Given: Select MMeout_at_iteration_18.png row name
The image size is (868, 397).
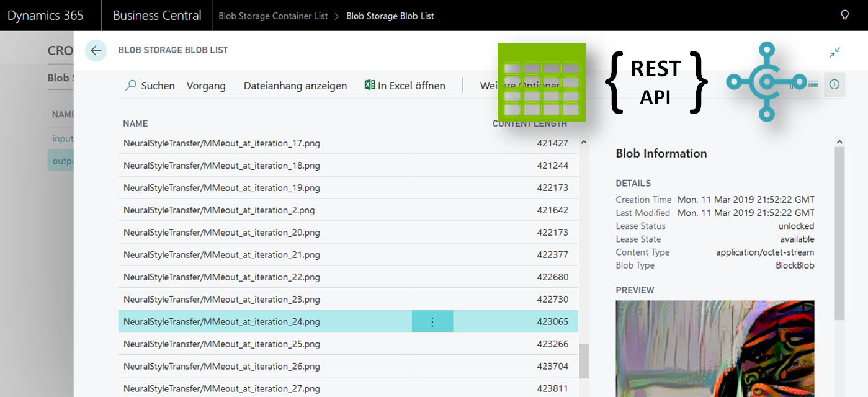Looking at the screenshot, I should coord(221,166).
